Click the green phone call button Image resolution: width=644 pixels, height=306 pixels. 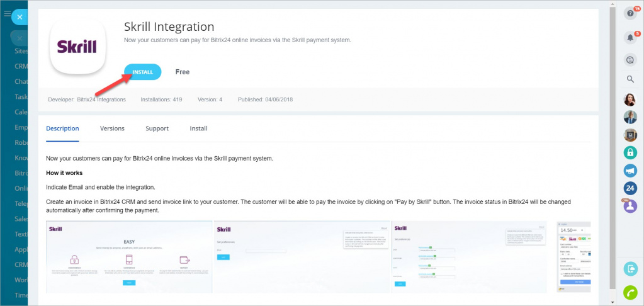point(630,292)
